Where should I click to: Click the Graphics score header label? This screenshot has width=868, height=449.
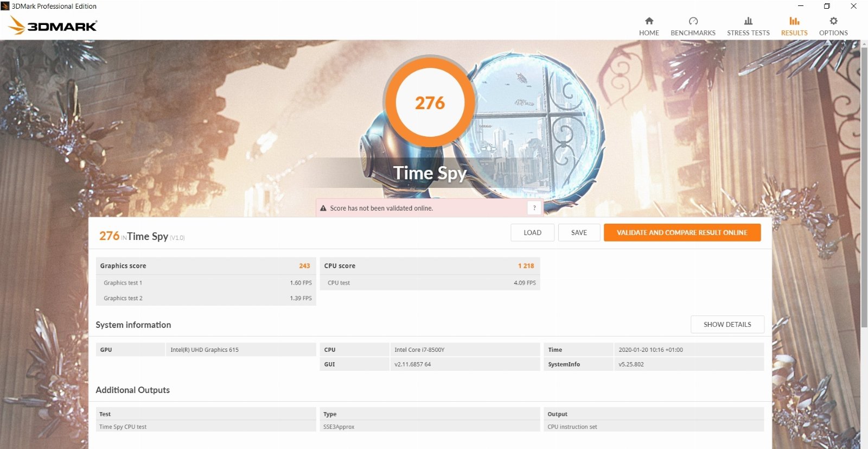pos(123,266)
